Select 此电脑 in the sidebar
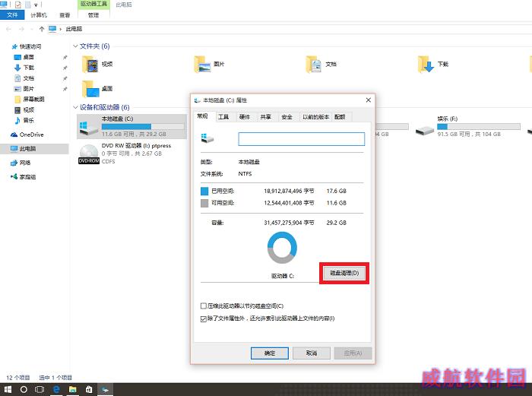Viewport: 532px width, 396px height. click(27, 149)
